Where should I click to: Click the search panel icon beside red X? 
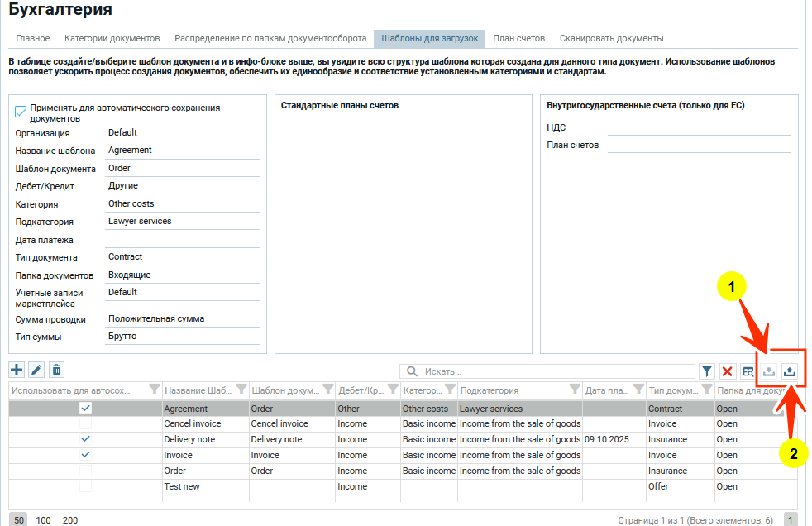[x=748, y=372]
